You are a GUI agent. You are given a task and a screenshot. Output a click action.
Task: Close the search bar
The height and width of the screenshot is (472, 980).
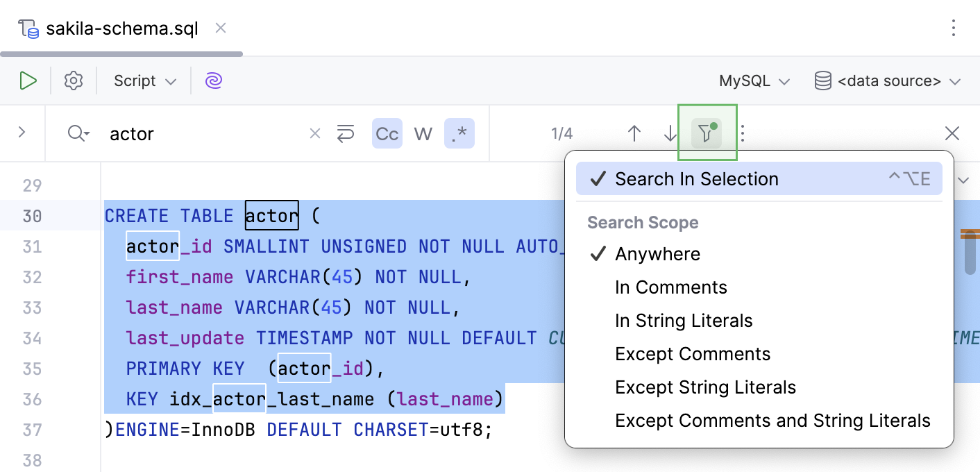(952, 133)
